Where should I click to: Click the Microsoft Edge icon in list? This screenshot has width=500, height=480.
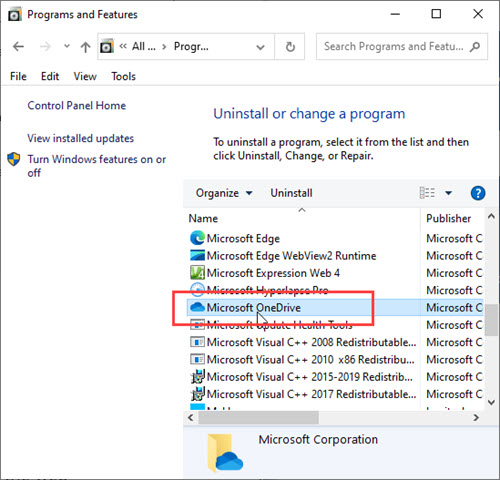coord(197,238)
